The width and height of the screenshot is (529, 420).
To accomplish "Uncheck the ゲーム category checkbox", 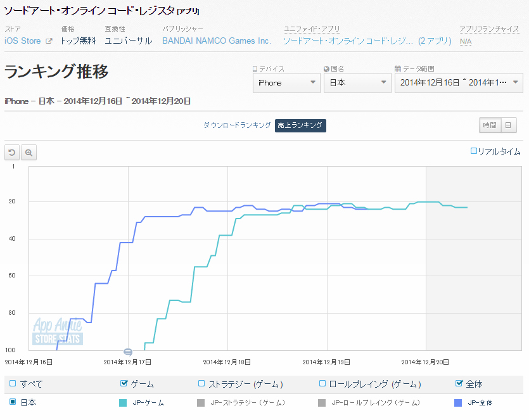I will coord(124,383).
